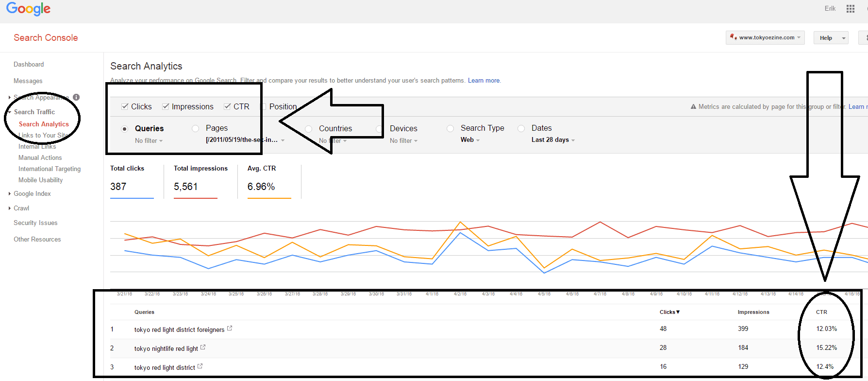The width and height of the screenshot is (868, 381).
Task: Select the Dates radio button
Action: [521, 128]
